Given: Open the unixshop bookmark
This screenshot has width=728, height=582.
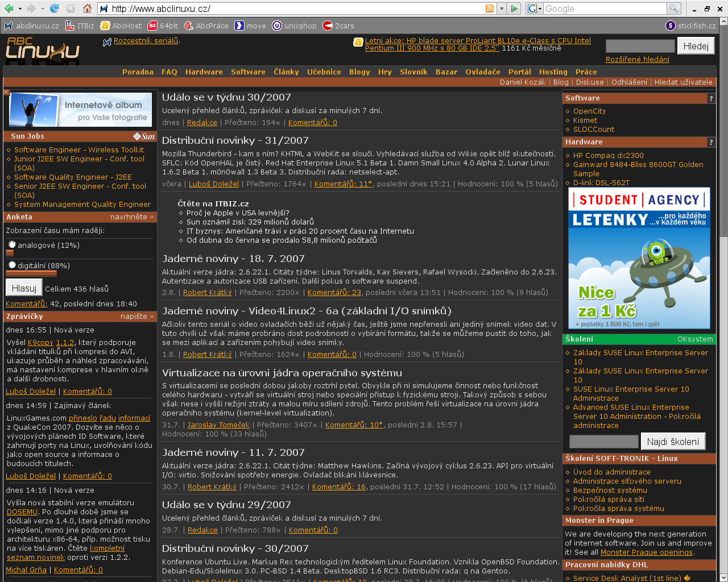Looking at the screenshot, I should (294, 26).
